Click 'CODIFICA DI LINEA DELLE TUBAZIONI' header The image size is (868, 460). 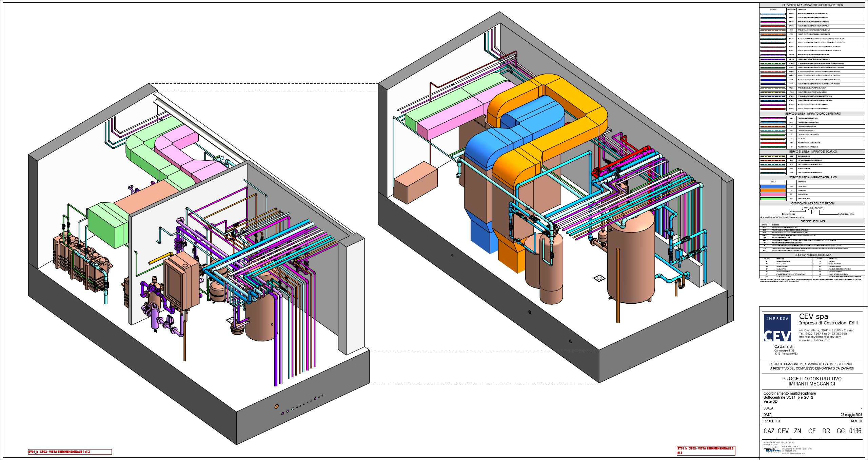tap(813, 203)
